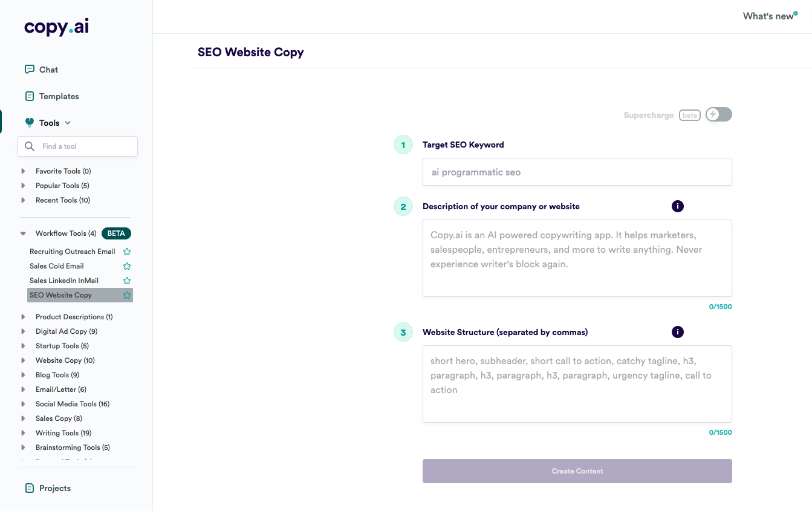Click the Templates document icon
The width and height of the screenshot is (812, 511).
[29, 96]
